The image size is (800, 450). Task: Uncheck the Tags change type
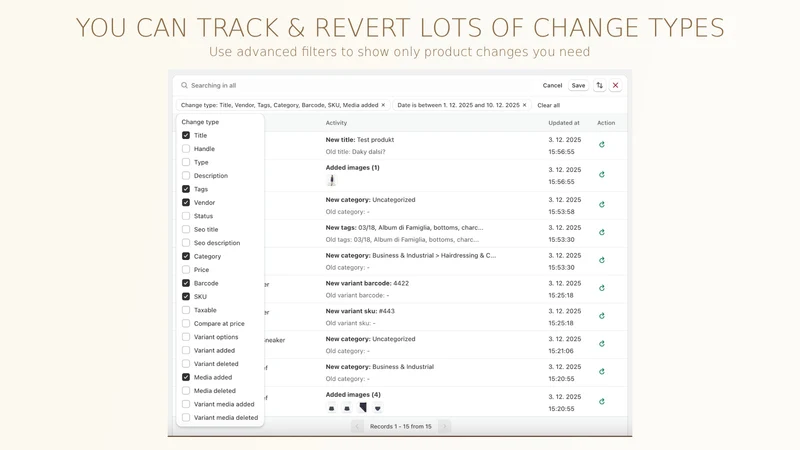coord(186,189)
